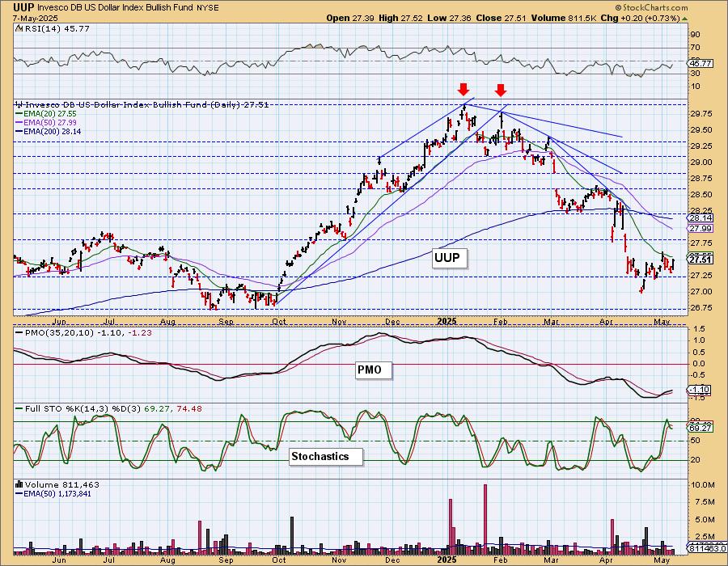Click the Close 27.51 header value
The height and width of the screenshot is (566, 728).
501,18
